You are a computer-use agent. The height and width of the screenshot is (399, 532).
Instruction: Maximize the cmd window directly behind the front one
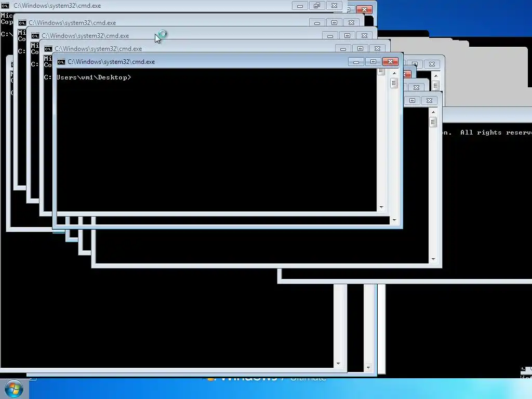pos(361,49)
